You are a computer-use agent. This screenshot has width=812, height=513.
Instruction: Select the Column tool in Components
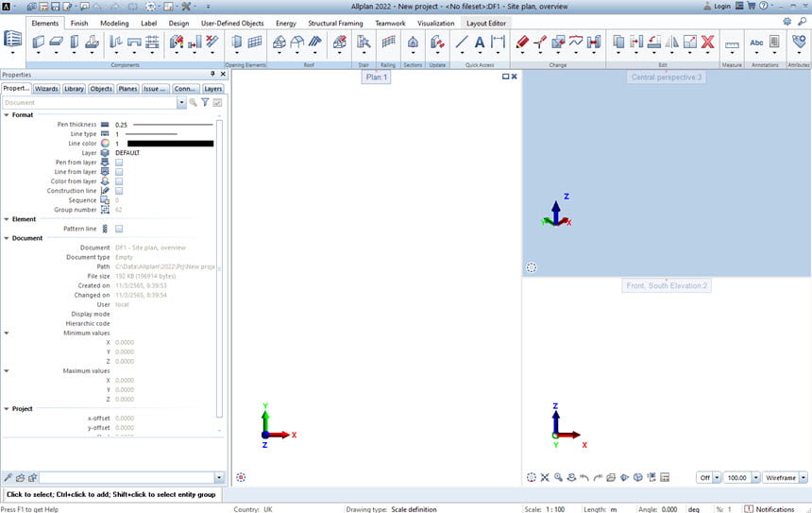pos(74,42)
